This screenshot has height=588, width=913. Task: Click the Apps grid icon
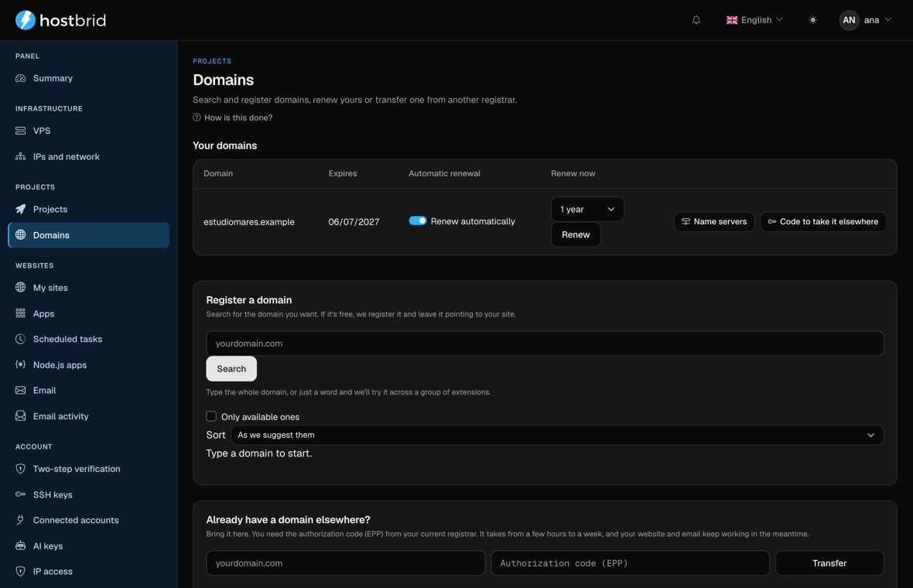(x=20, y=313)
